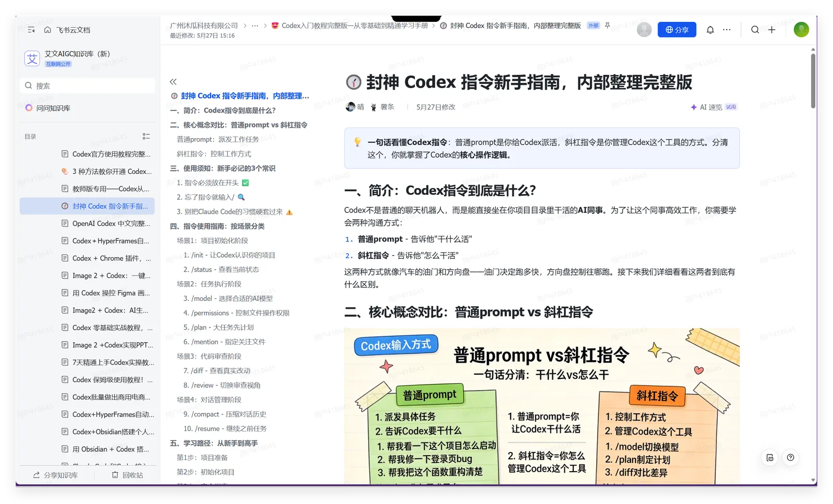833x504 pixels.
Task: Jump to outline title 封神 Codex 指令新手指南
Action: pyautogui.click(x=240, y=96)
